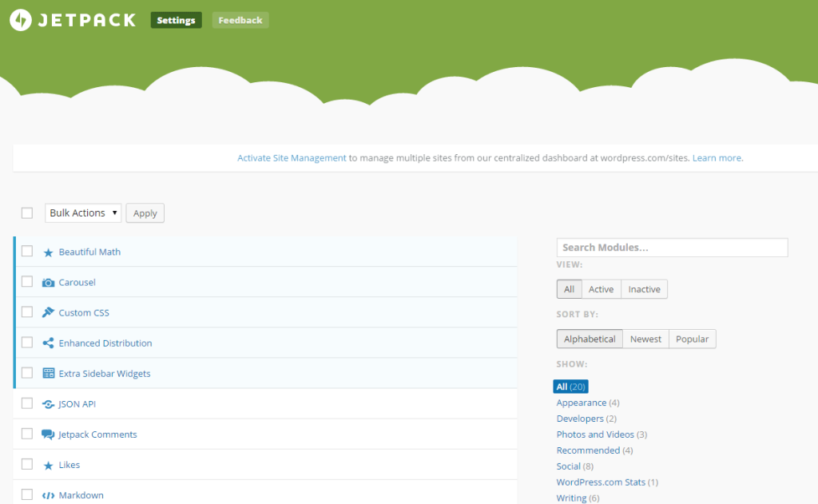Click the cloud icon beside JSON API
The image size is (818, 504).
click(49, 403)
